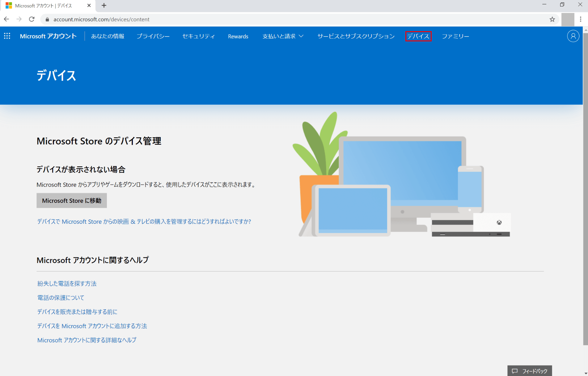The height and width of the screenshot is (376, 588).
Task: Click the address bar URL field
Action: tap(299, 19)
